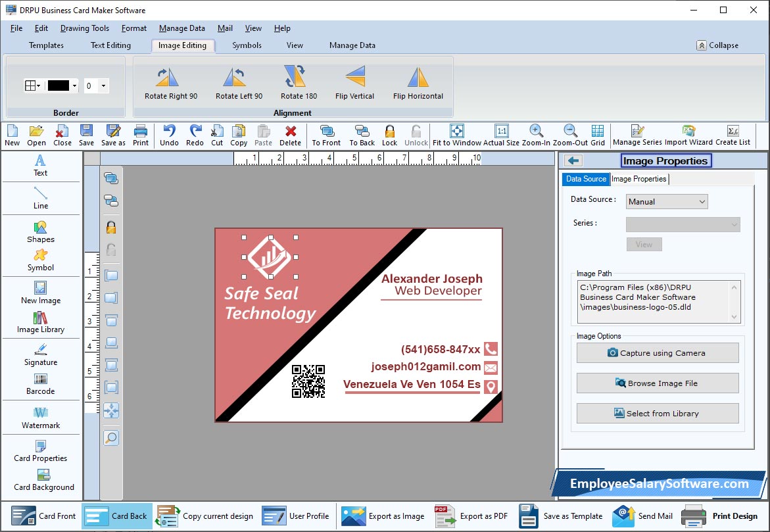Screen dimensions: 770x532
Task: Select the Barcode tool in sidebar
Action: (41, 384)
